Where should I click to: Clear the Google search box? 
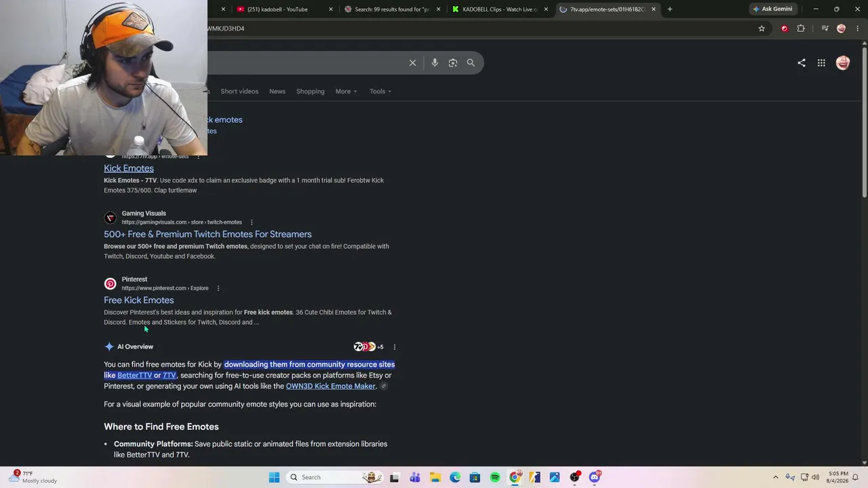[x=412, y=63]
